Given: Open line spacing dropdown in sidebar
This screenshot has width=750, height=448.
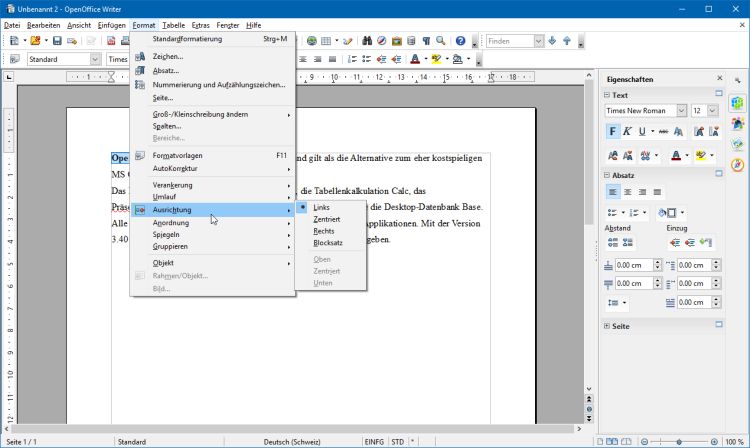Looking at the screenshot, I should click(x=616, y=303).
